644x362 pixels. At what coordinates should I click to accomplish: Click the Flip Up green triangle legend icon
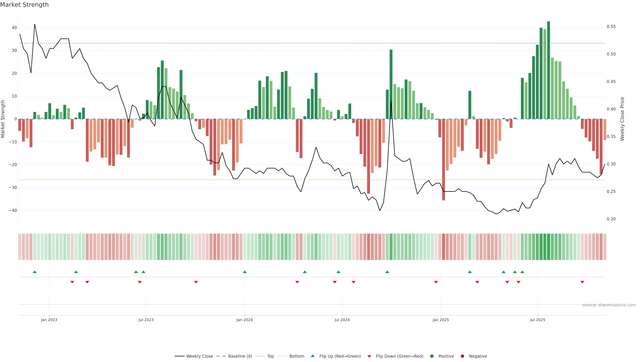point(312,356)
